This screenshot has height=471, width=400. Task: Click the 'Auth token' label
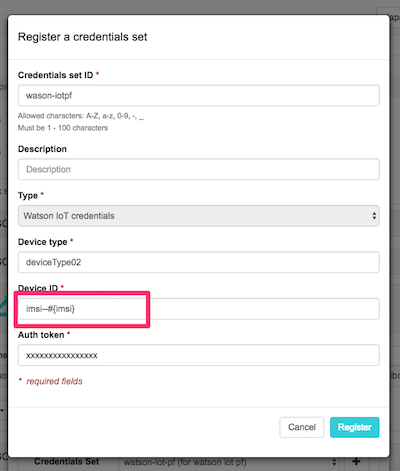pyautogui.click(x=41, y=335)
